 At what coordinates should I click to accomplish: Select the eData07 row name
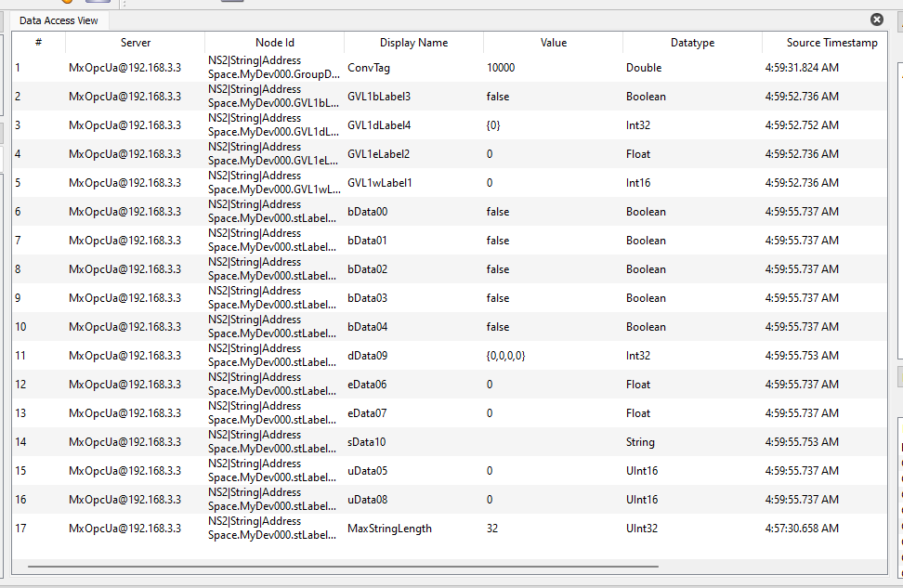click(367, 413)
